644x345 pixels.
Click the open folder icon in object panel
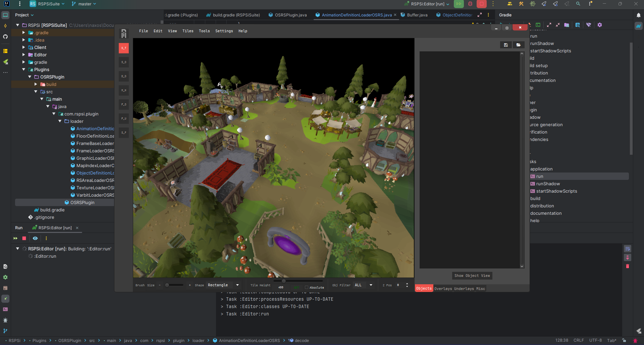(519, 45)
